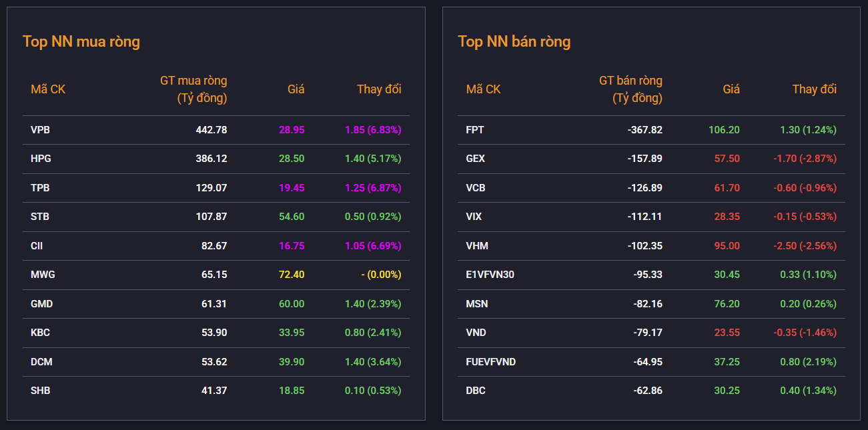Open the DCM stock ticker
Image resolution: width=868 pixels, height=430 pixels.
(41, 362)
